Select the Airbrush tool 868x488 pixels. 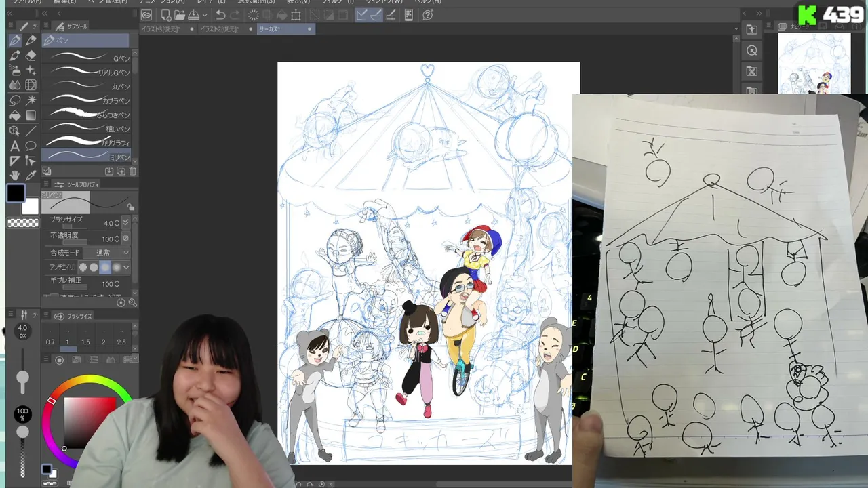click(x=15, y=70)
